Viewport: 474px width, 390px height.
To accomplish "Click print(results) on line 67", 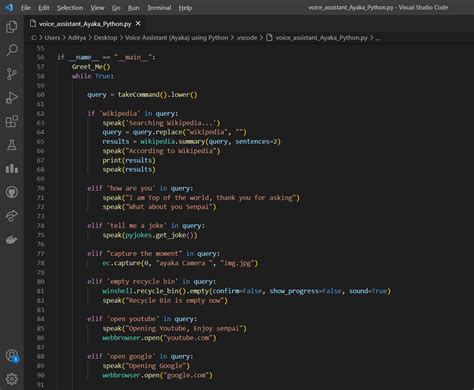I will (129, 160).
